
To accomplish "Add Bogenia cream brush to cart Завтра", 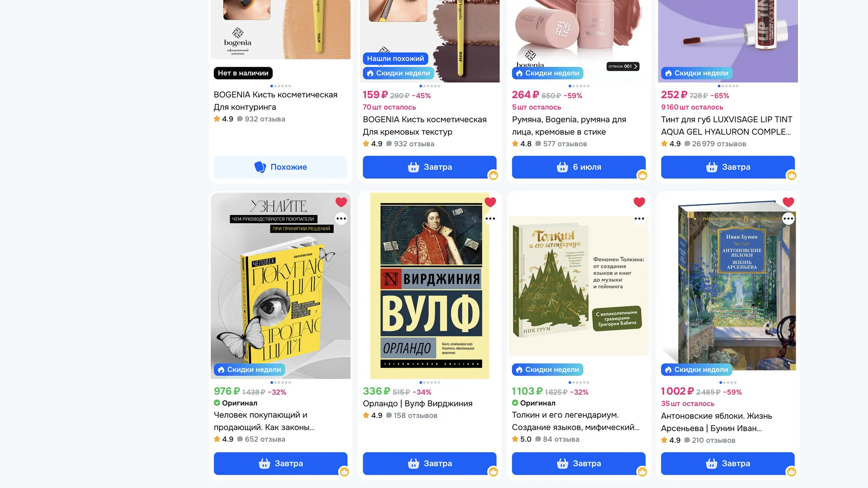I will (429, 167).
